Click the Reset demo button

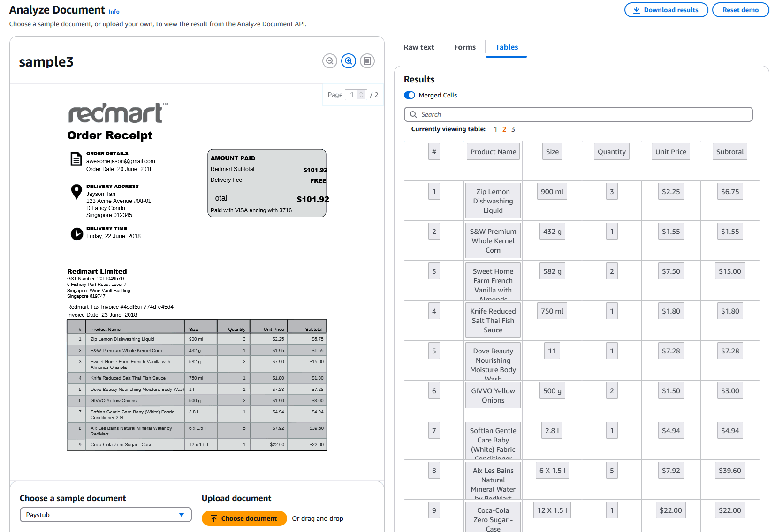[x=740, y=10]
